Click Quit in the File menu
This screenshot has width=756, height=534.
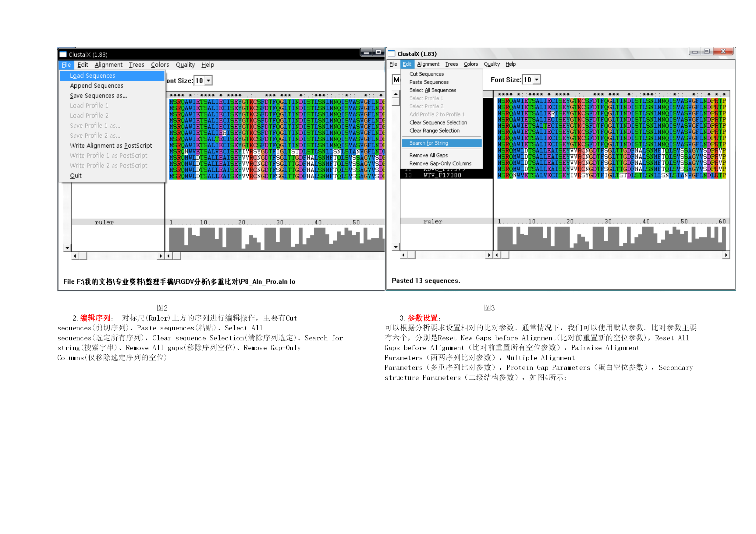coord(112,175)
